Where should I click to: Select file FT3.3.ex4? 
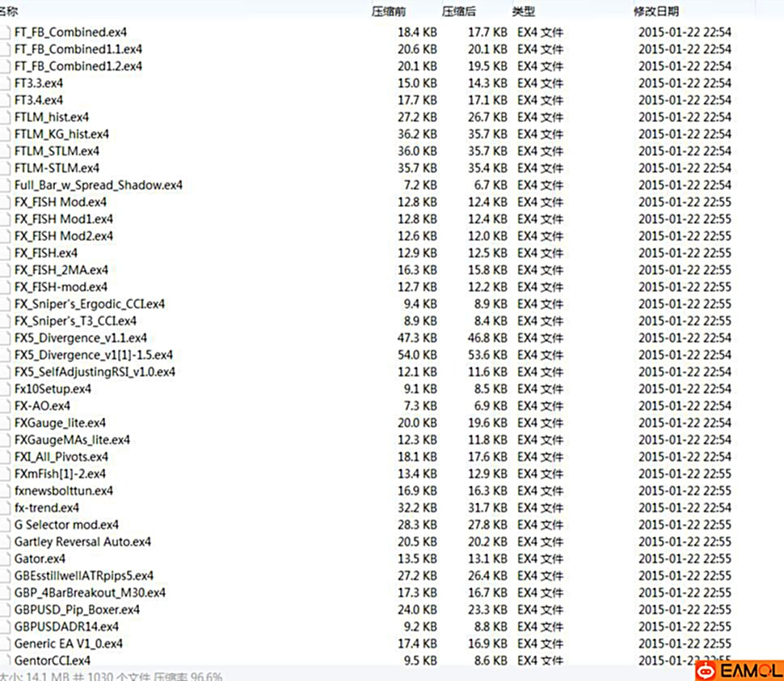[x=39, y=83]
